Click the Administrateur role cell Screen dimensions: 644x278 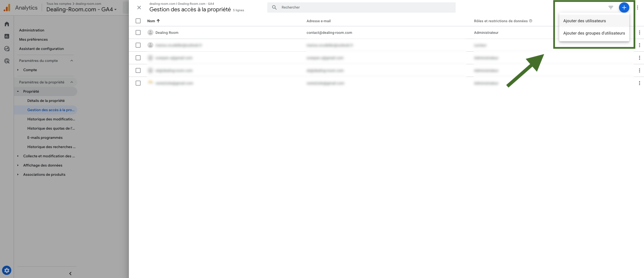(486, 32)
